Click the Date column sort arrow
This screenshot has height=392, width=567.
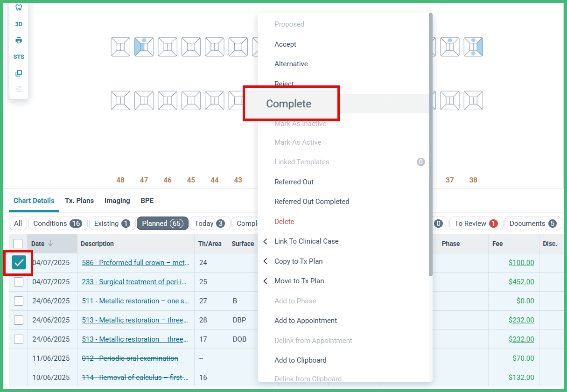tap(52, 243)
